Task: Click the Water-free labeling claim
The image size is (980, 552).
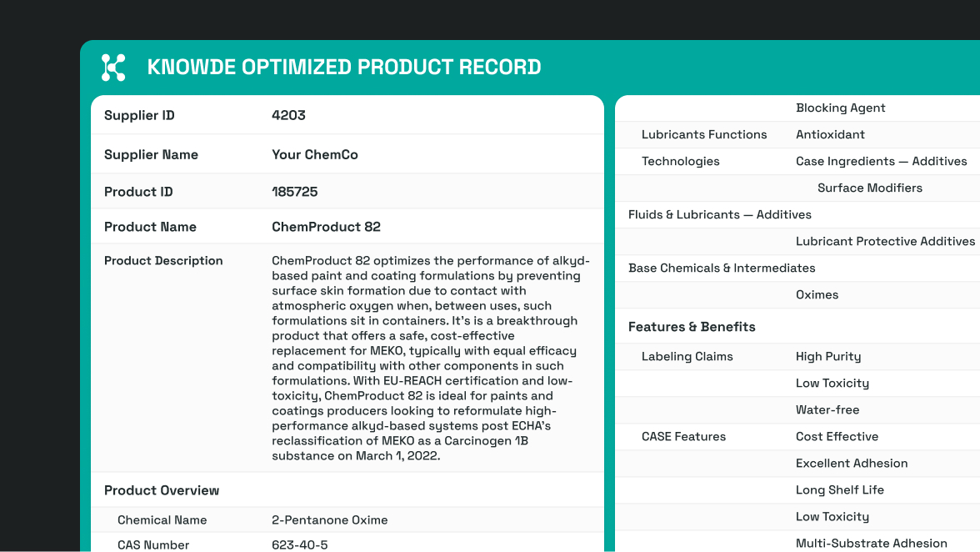Action: point(827,410)
